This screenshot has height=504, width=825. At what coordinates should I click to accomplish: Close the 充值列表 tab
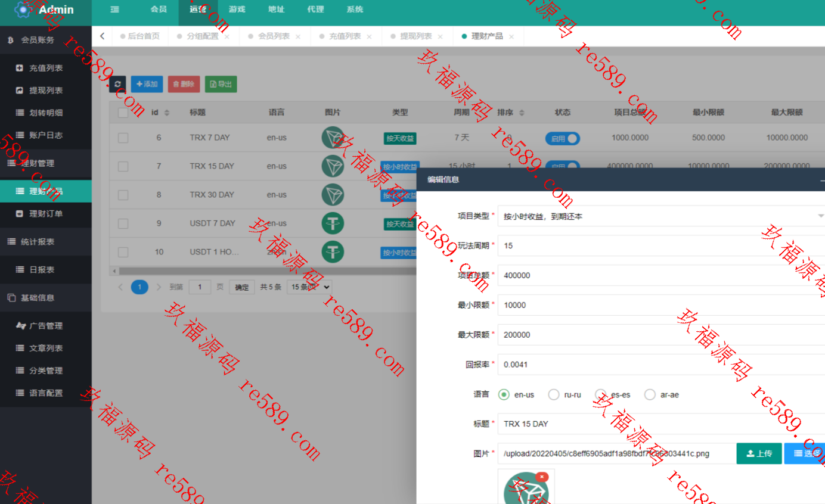coord(369,36)
